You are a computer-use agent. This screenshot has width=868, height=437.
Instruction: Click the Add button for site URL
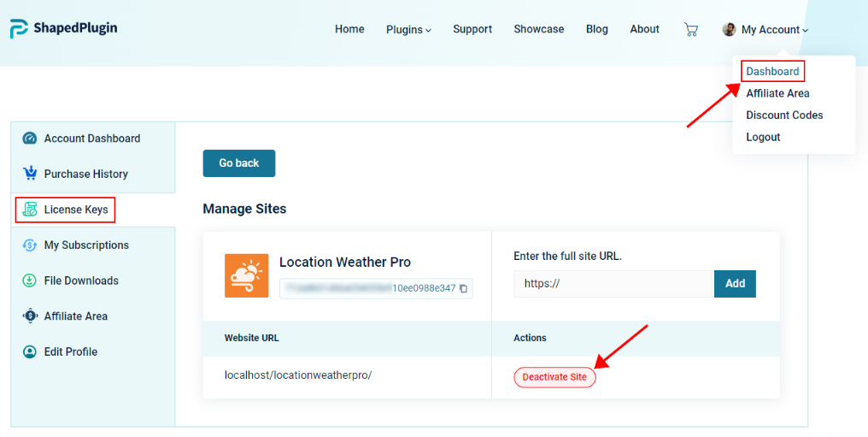[735, 284]
